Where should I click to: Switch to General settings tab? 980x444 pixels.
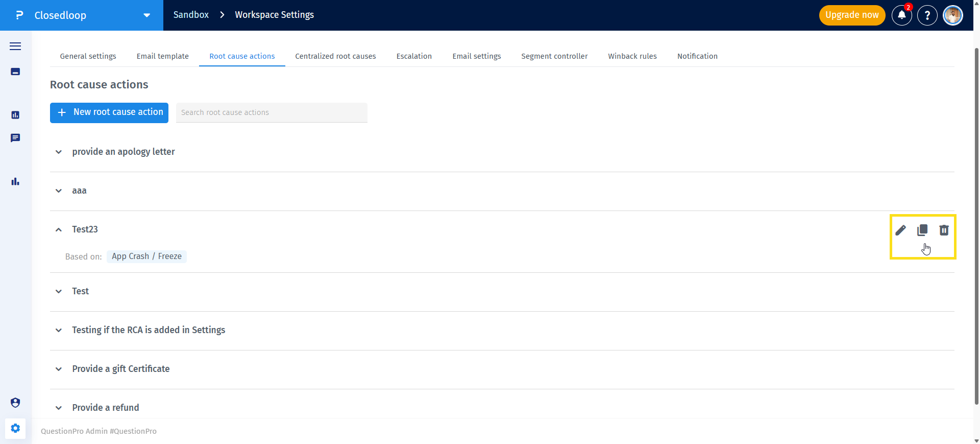tap(88, 56)
